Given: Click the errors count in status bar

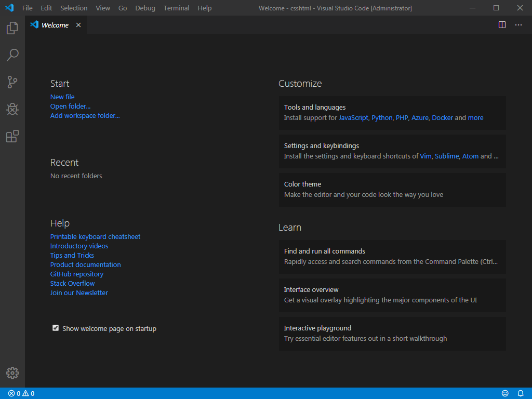Looking at the screenshot, I should point(14,394).
